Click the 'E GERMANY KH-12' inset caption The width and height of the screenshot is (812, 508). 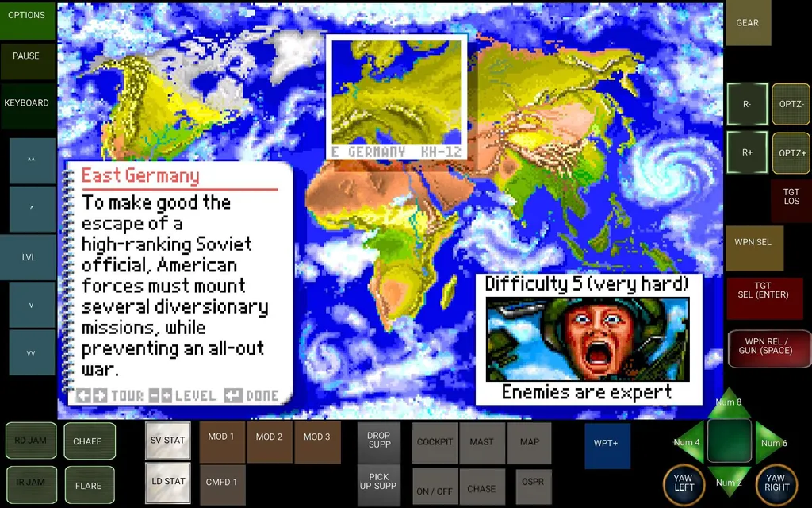click(396, 152)
